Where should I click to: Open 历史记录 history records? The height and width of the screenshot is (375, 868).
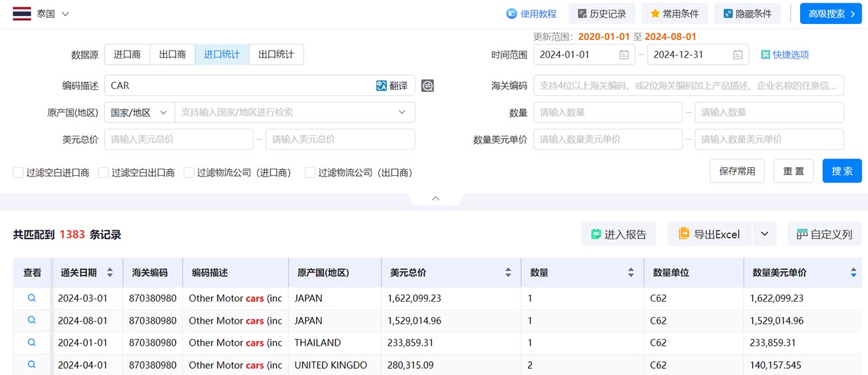pyautogui.click(x=602, y=14)
